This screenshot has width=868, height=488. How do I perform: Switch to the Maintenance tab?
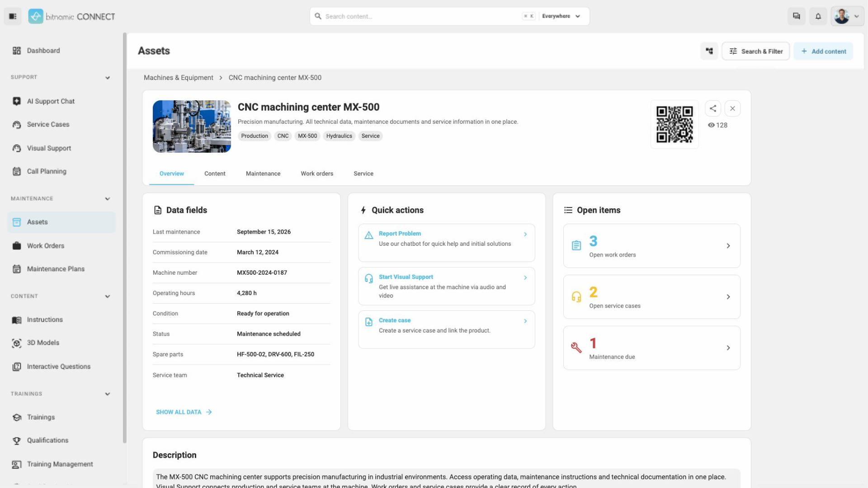pos(263,174)
